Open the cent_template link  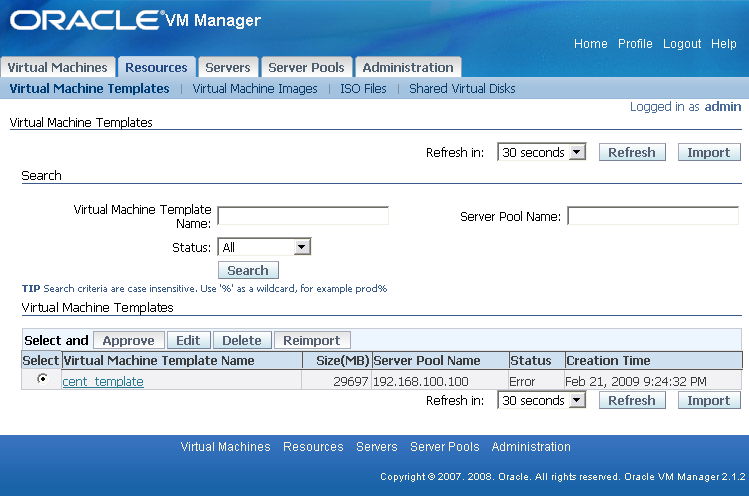[103, 381]
